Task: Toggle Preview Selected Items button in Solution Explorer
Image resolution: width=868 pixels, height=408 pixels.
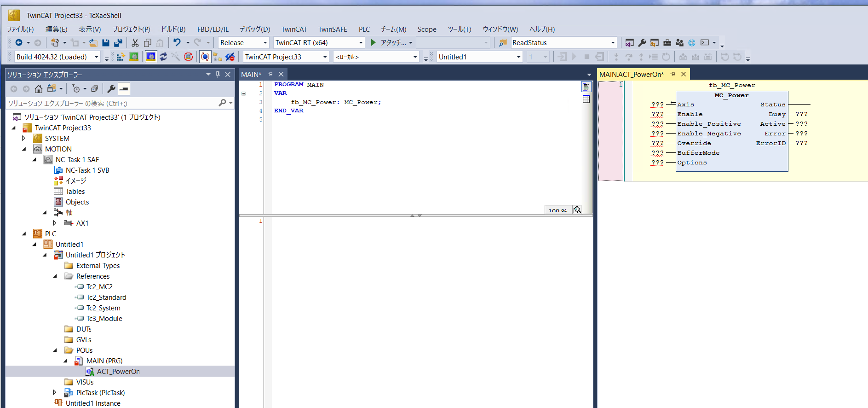Action: (124, 88)
